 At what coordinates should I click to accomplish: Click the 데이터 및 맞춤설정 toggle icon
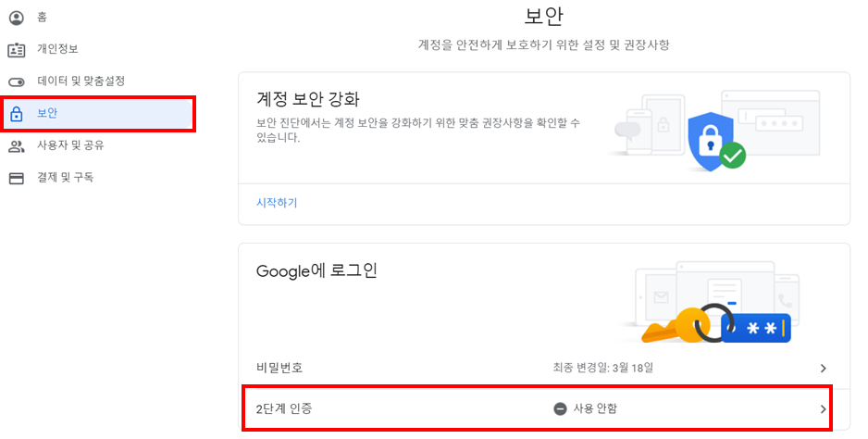(16, 82)
